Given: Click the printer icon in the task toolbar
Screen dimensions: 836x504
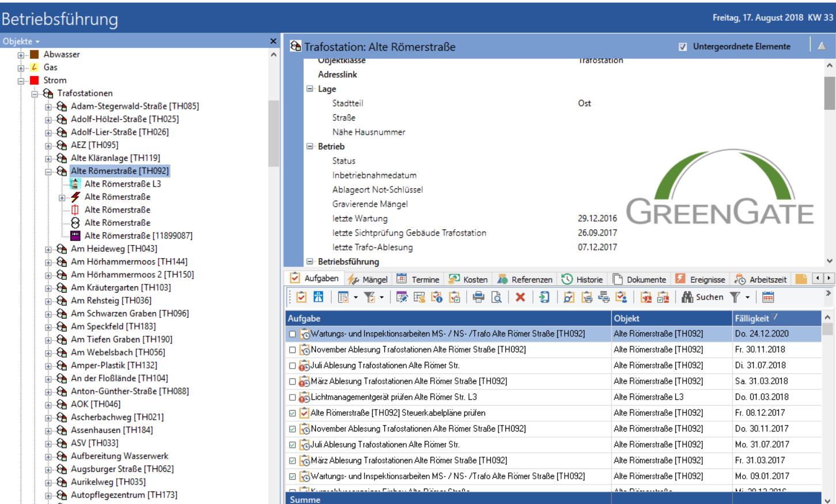Looking at the screenshot, I should click(478, 297).
